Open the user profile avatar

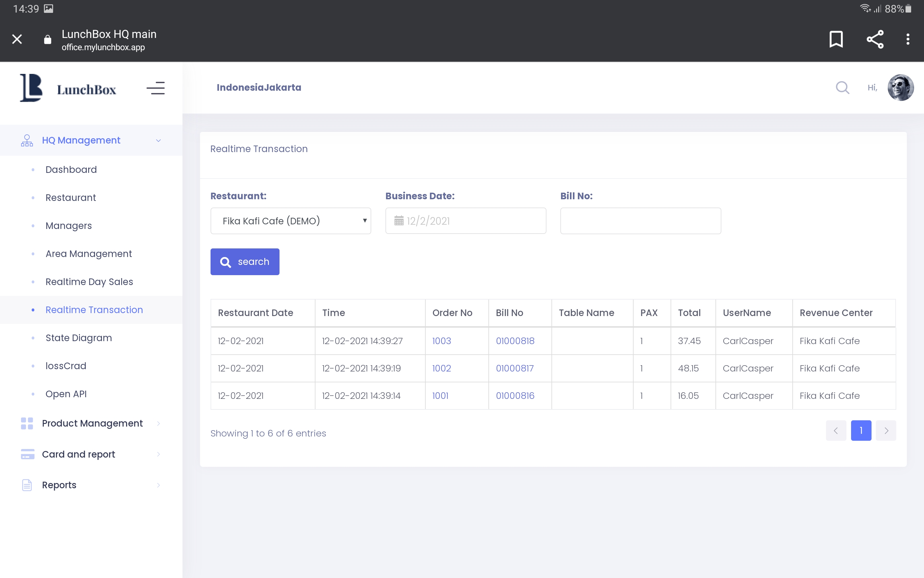[900, 87]
